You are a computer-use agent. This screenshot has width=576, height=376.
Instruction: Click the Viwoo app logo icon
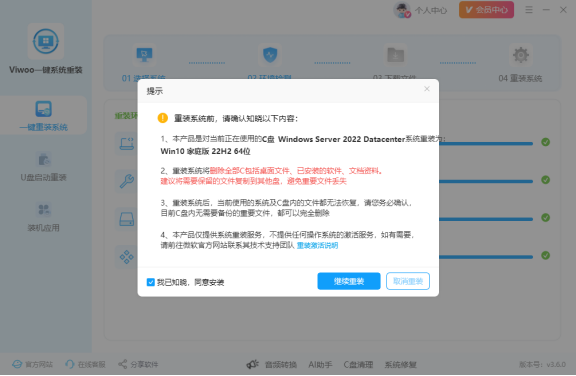(46, 41)
